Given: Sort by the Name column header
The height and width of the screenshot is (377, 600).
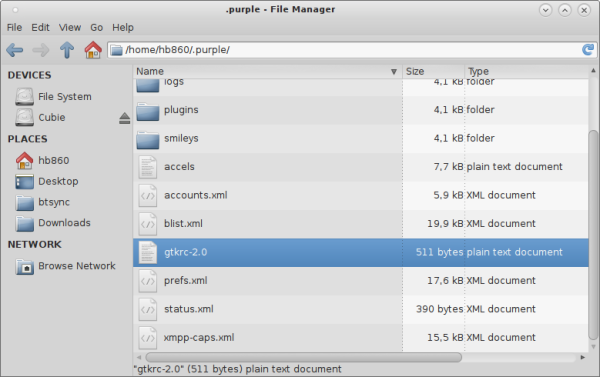Looking at the screenshot, I should 267,72.
